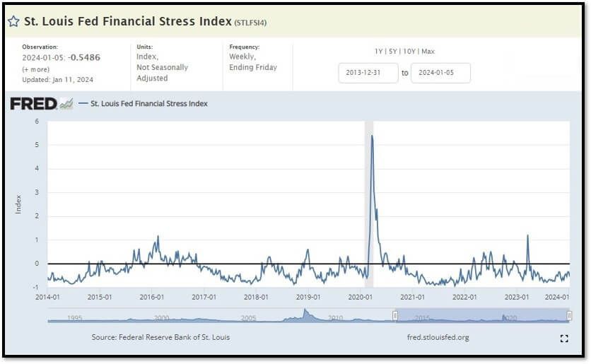Click the 1995 label in navigator
591x364 pixels.
point(75,318)
